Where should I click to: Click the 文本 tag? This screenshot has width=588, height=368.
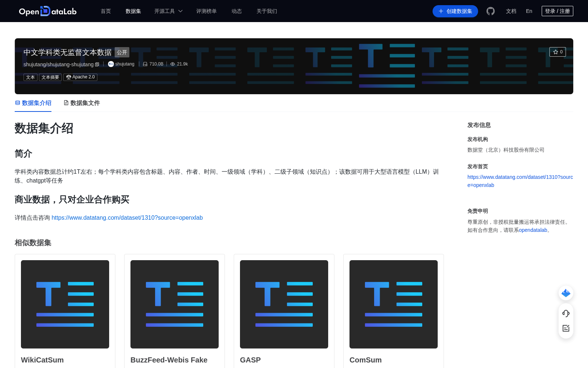pos(31,77)
